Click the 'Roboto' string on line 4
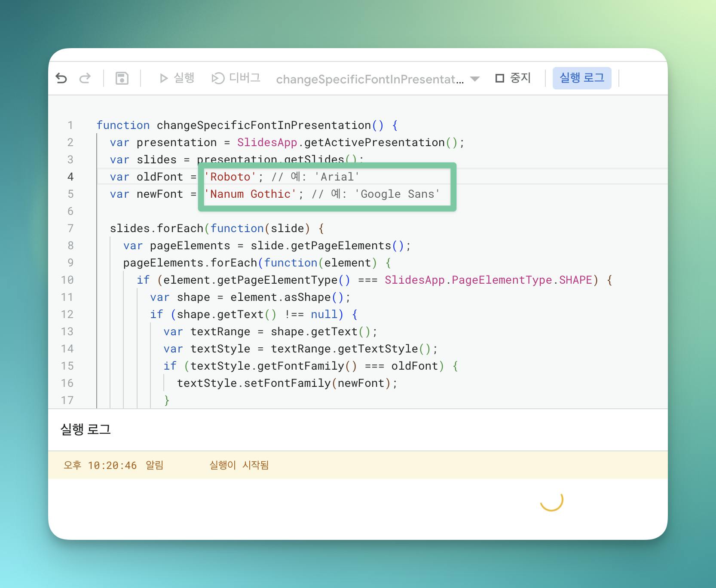This screenshot has width=716, height=588. (230, 177)
